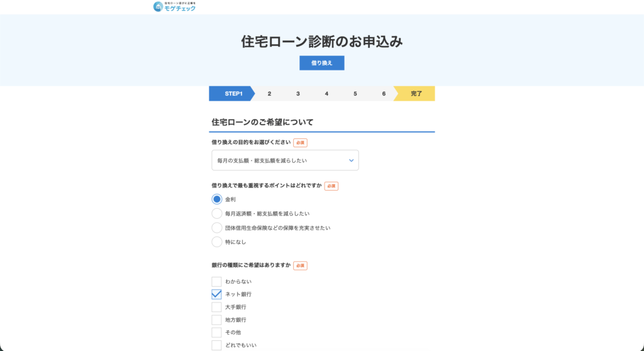
Task: Jump to step 4 in progress bar
Action: point(326,94)
